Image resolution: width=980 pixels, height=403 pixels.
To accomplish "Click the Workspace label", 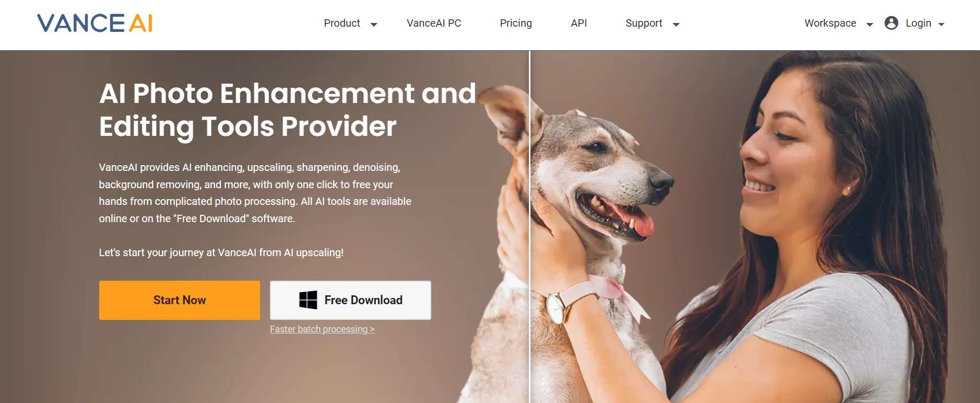I will point(830,23).
